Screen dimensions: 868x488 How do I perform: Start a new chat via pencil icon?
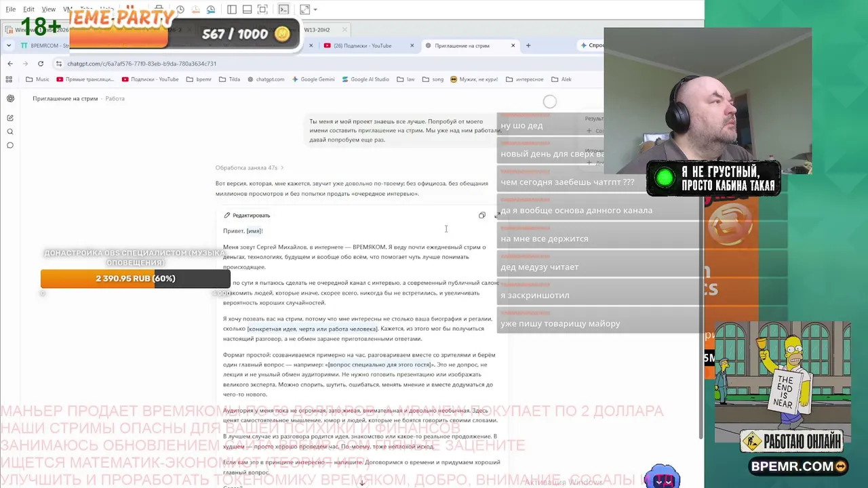pyautogui.click(x=10, y=118)
